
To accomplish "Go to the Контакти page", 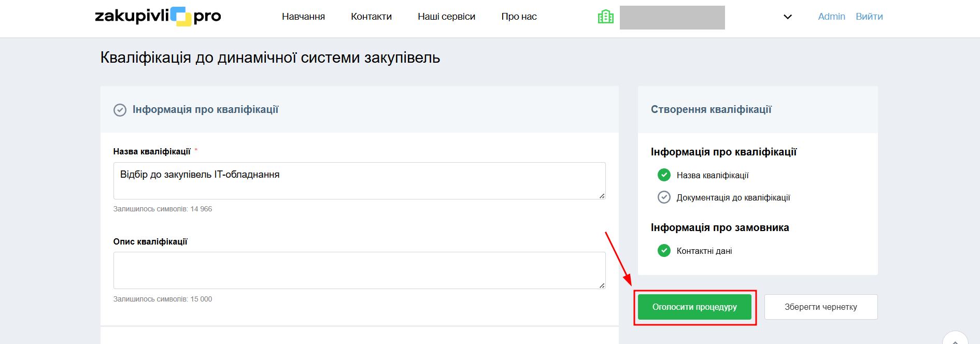I will (371, 17).
